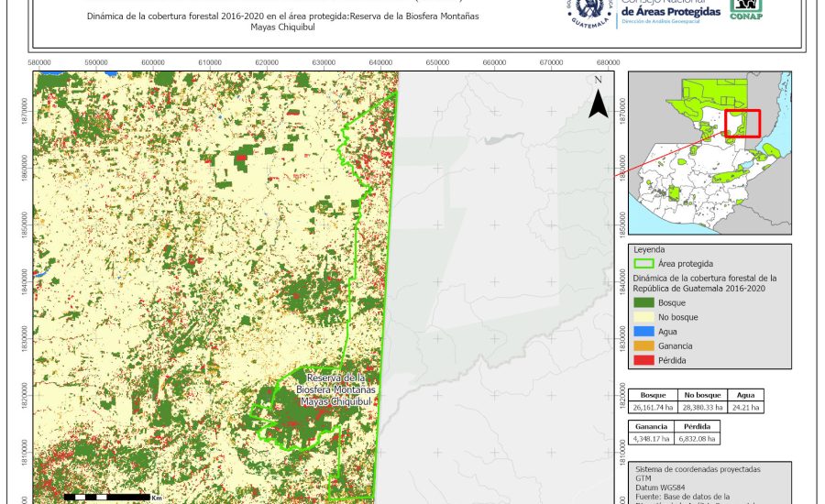Click the north arrow compass symbol

click(598, 99)
